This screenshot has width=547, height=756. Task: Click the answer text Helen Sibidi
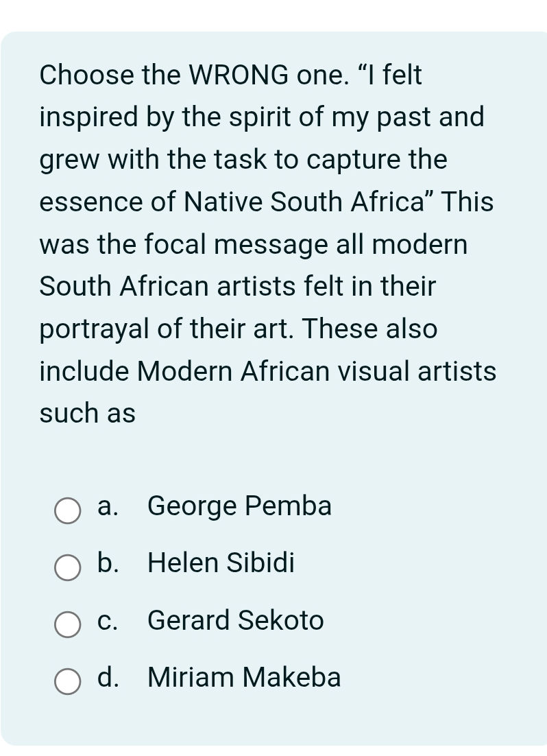tap(221, 563)
